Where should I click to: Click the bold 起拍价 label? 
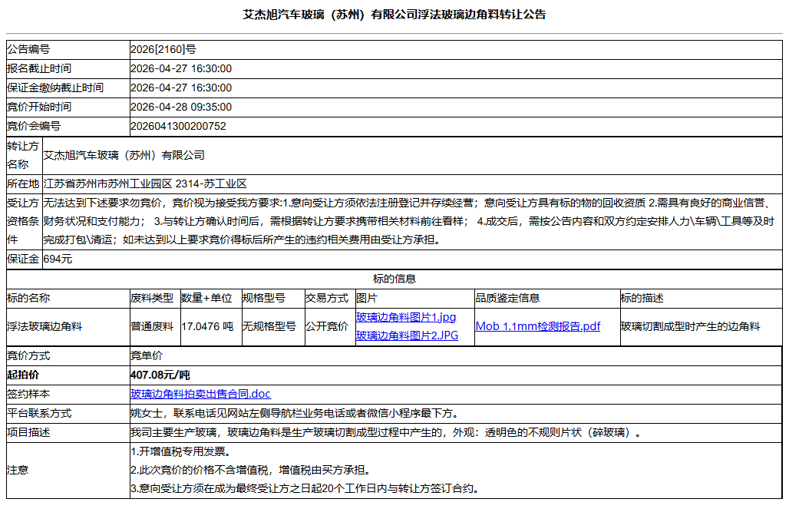(23, 375)
